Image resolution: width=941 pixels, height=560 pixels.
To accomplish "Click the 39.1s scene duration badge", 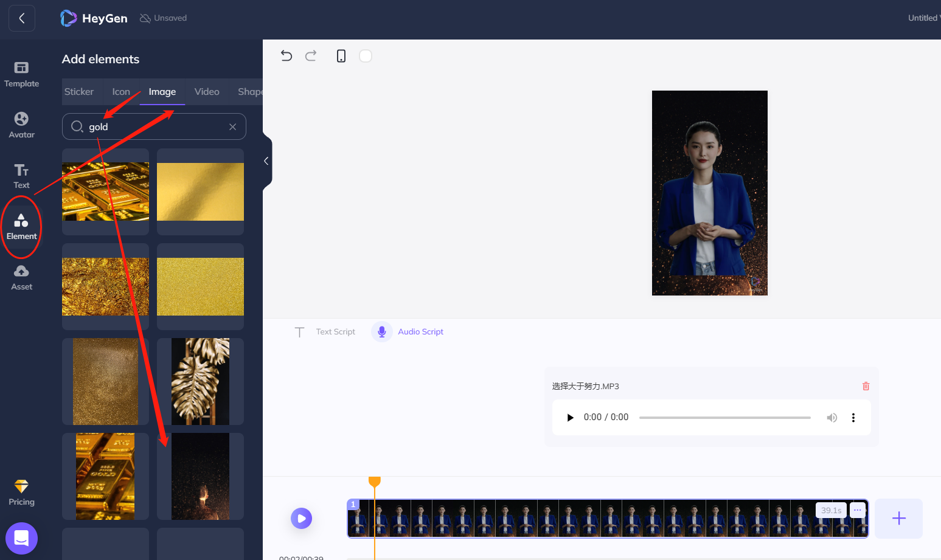I will [x=831, y=510].
